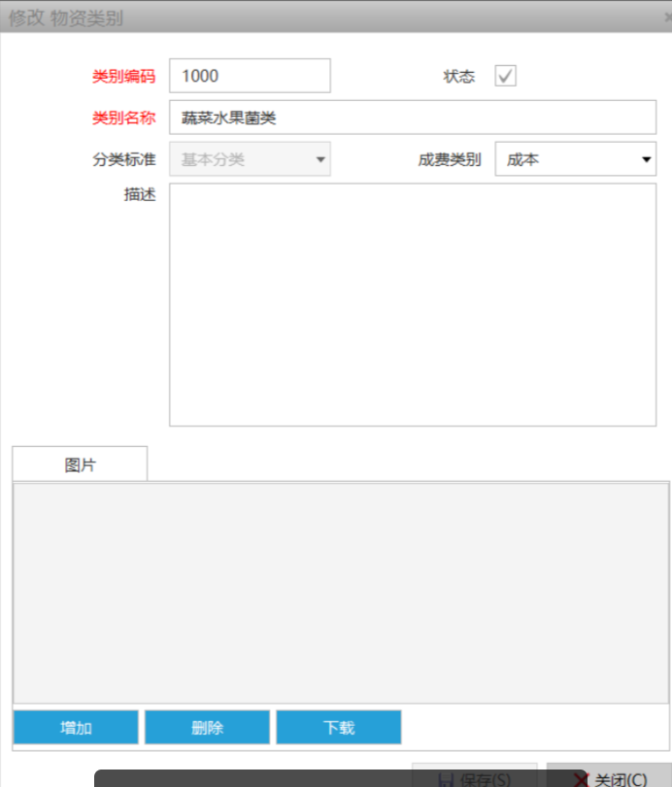
Task: Focus the 类别编码 field containing 1000
Action: tap(250, 76)
